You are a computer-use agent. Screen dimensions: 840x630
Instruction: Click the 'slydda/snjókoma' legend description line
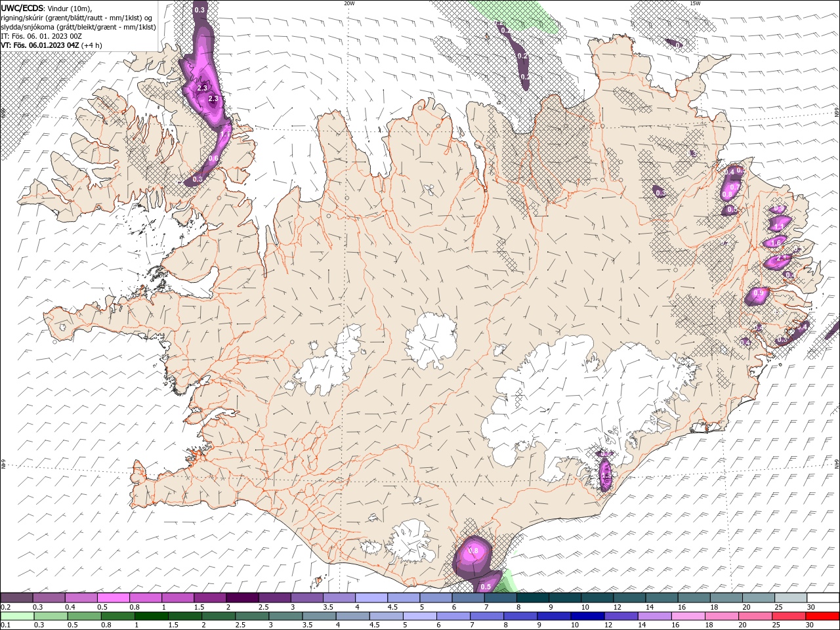[78, 27]
